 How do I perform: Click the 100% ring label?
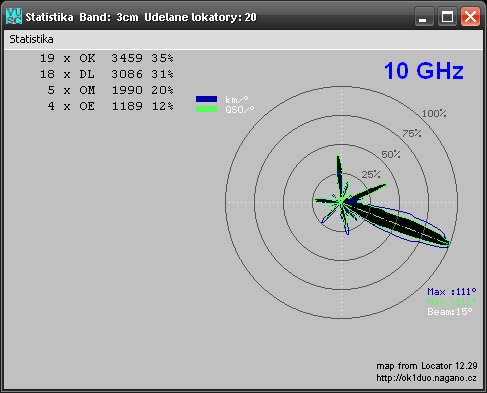click(434, 114)
